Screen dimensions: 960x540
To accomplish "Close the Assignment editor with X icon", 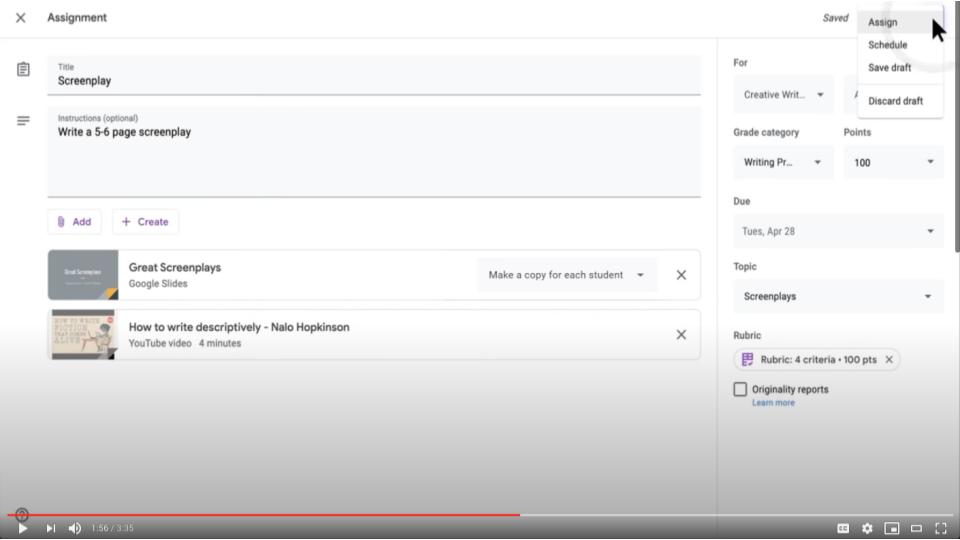I will click(20, 18).
